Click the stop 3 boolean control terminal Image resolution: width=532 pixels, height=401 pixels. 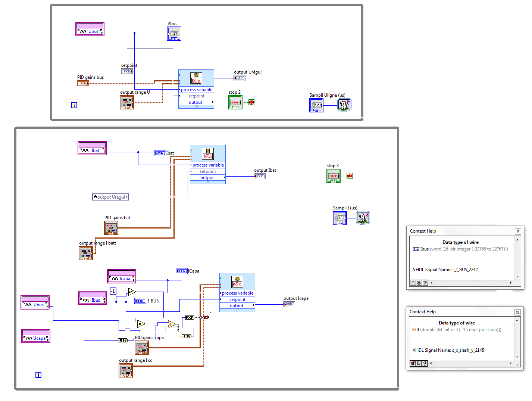(334, 176)
